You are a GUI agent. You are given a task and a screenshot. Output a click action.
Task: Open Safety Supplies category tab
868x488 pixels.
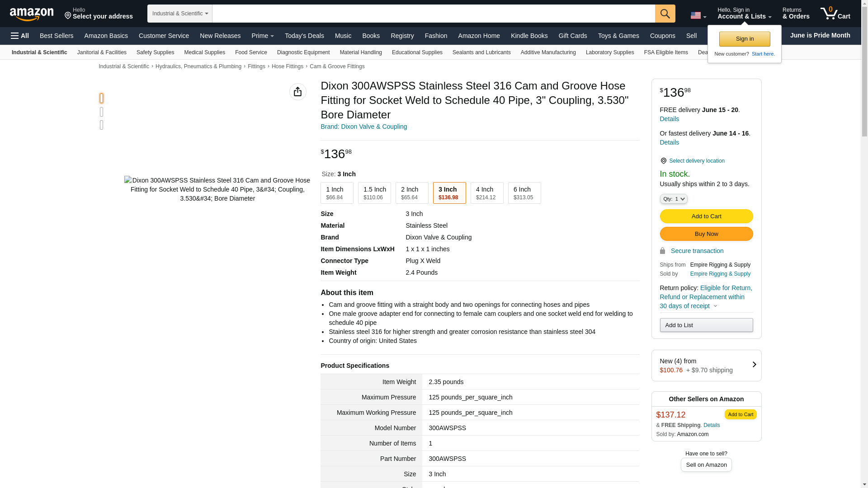(155, 52)
